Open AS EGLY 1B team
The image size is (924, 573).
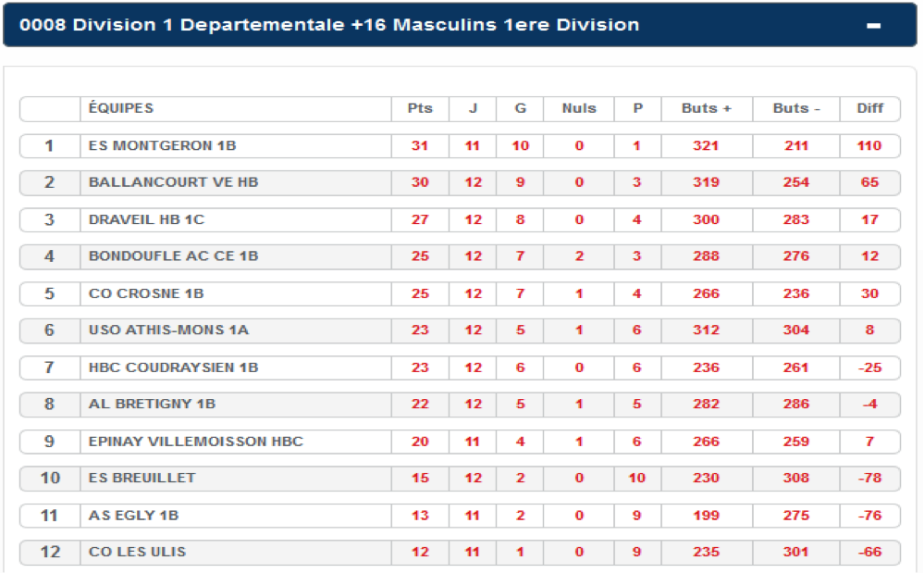point(133,516)
